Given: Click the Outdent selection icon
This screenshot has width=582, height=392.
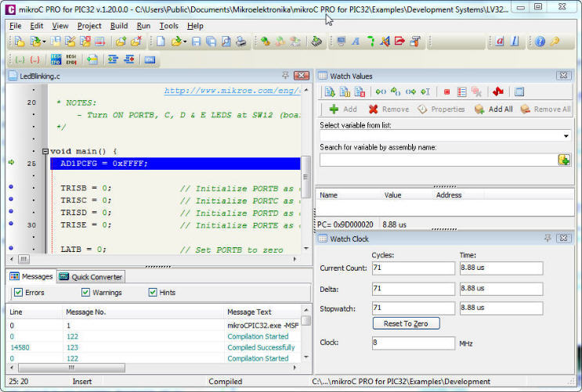Looking at the screenshot, I should point(129,59).
